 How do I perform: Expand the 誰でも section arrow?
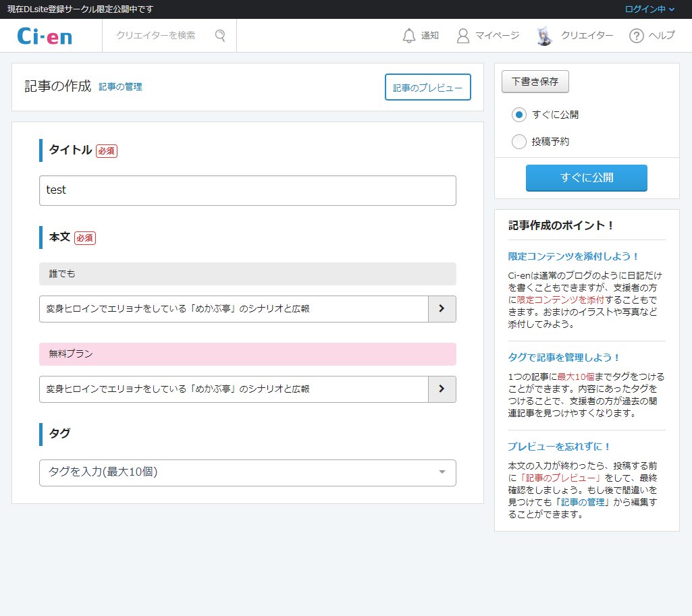point(442,308)
